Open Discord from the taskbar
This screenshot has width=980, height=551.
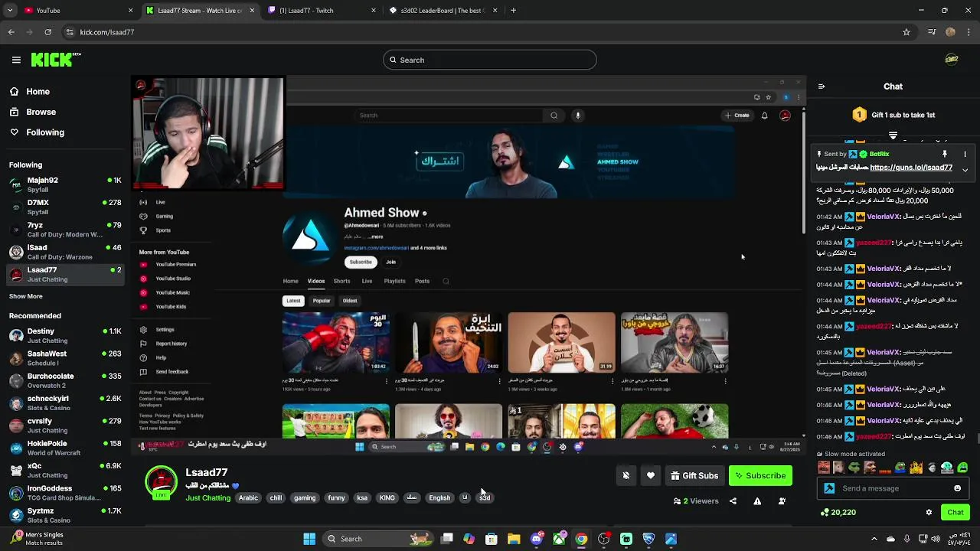[x=536, y=539]
